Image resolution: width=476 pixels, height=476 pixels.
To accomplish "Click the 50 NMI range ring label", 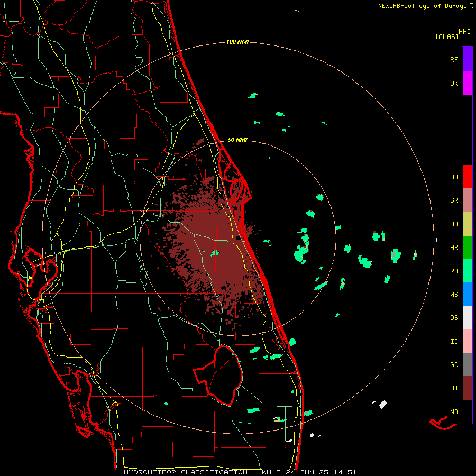I will point(237,140).
